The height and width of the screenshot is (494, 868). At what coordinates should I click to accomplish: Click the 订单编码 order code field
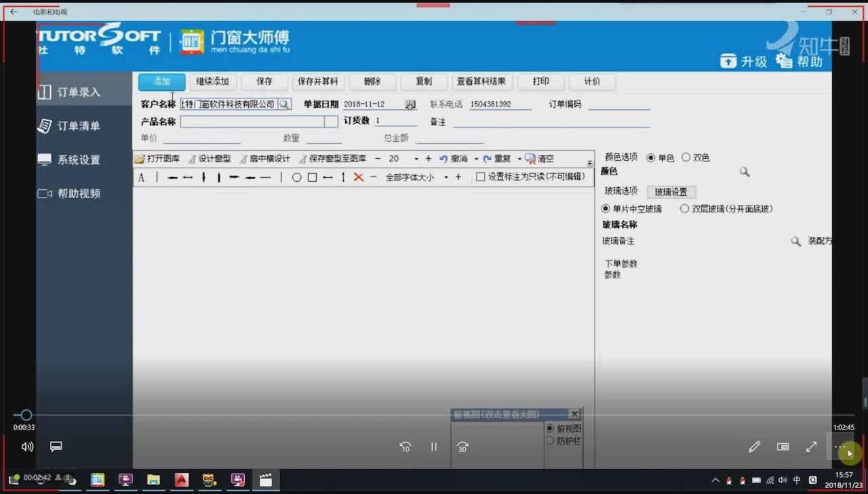(619, 104)
